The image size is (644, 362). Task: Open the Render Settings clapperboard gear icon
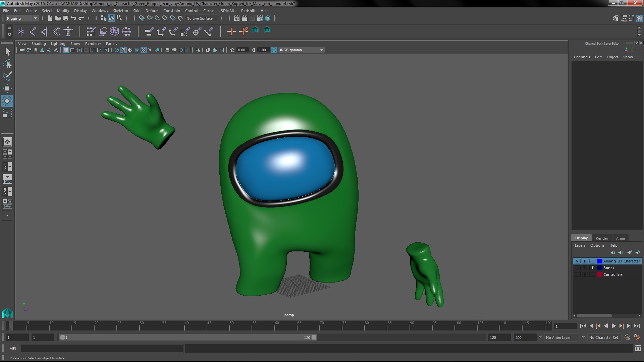pyautogui.click(x=260, y=18)
